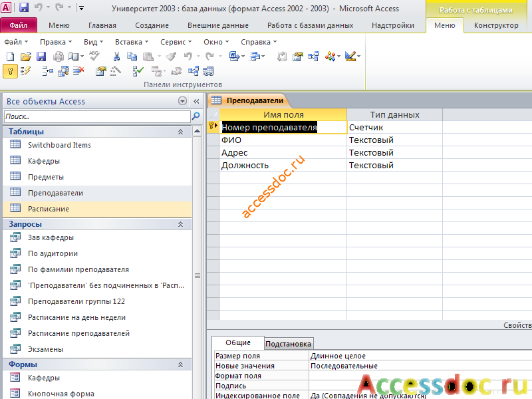Run the ABC spelling check icon

pyautogui.click(x=94, y=56)
